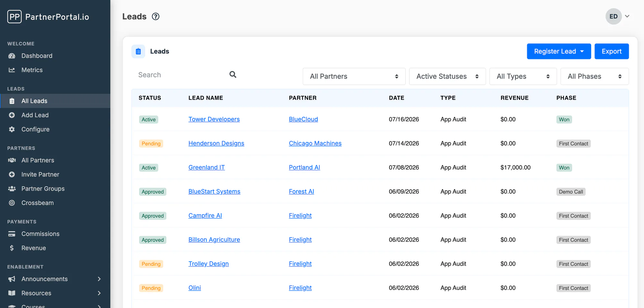The height and width of the screenshot is (308, 644).
Task: Click the Configure gear icon
Action: pos(12,129)
